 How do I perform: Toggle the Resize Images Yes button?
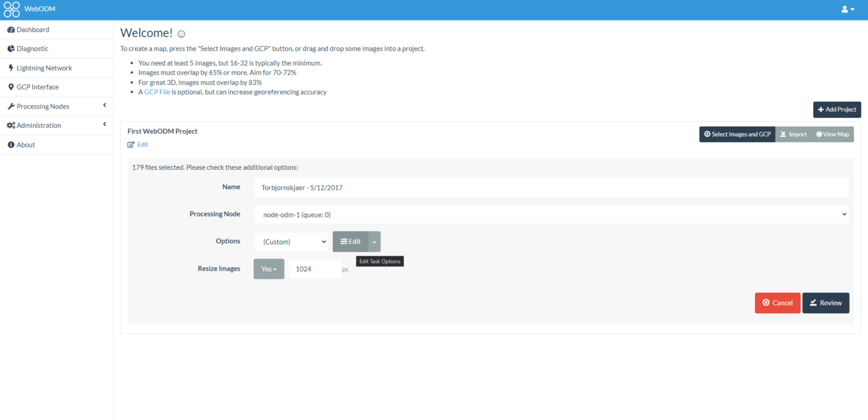(269, 269)
